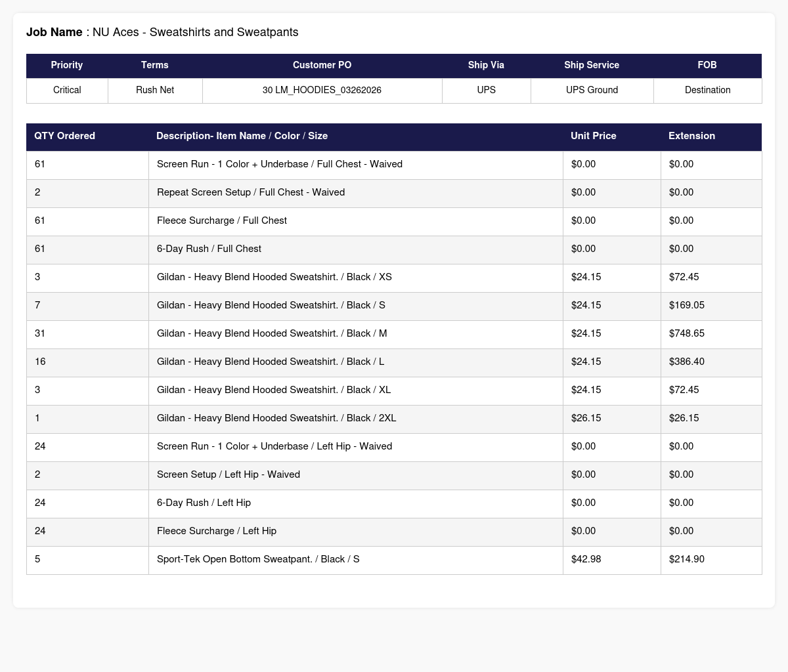Click the FOB column header
788x672 pixels.
pyautogui.click(x=707, y=65)
